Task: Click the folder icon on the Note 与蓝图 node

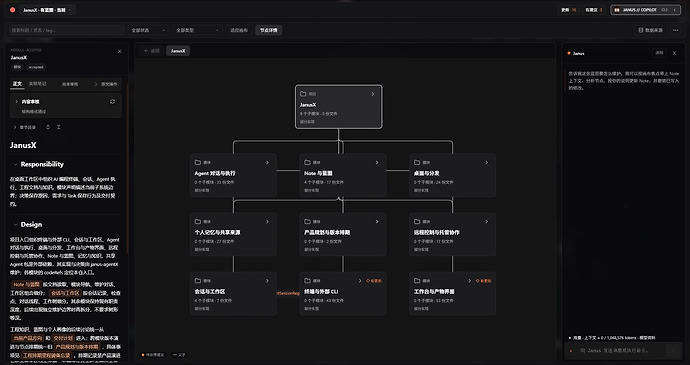Action: click(x=308, y=162)
